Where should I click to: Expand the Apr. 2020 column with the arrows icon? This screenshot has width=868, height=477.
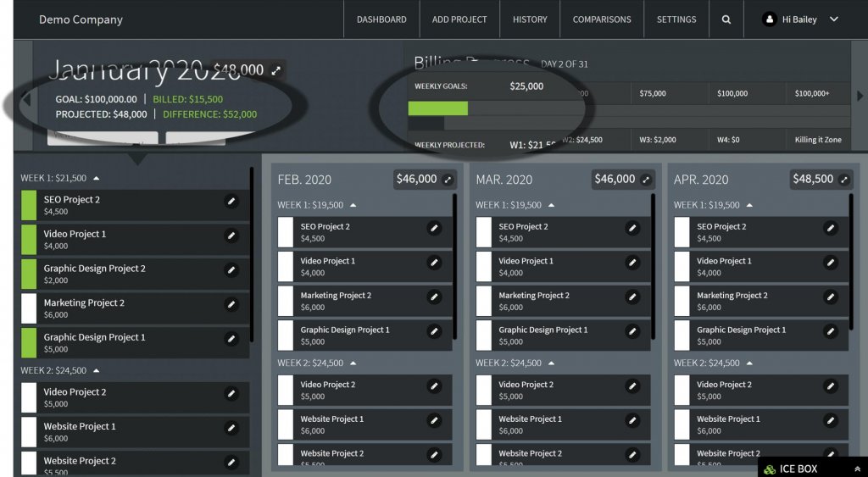pos(844,180)
